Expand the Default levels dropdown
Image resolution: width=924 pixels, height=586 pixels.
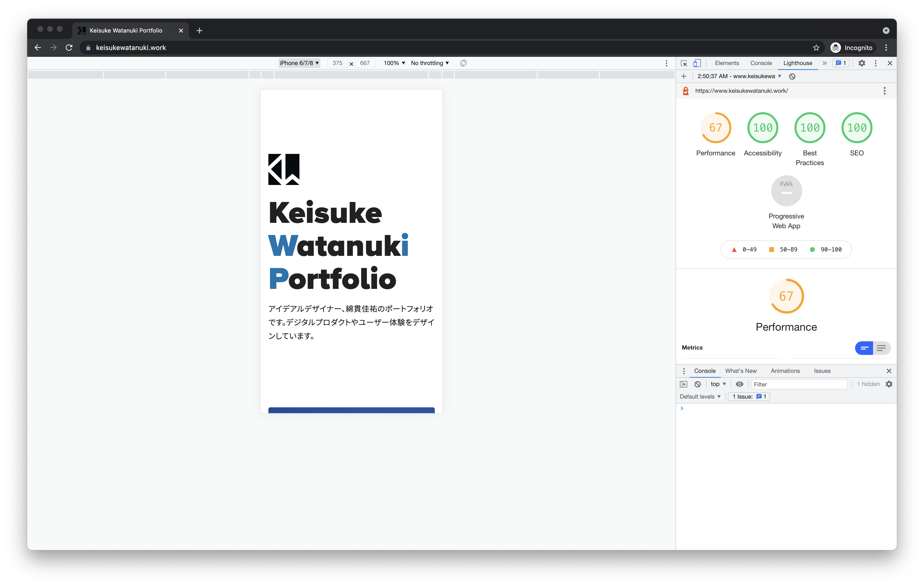coord(700,397)
